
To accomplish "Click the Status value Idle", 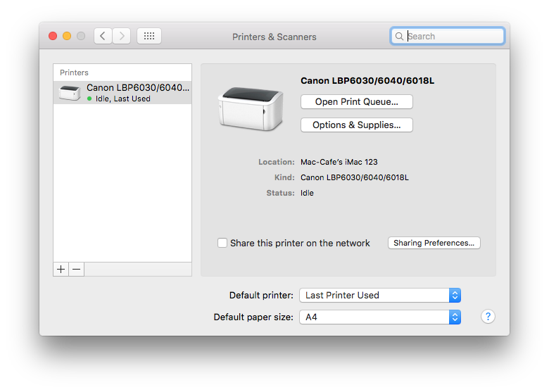I will [307, 193].
